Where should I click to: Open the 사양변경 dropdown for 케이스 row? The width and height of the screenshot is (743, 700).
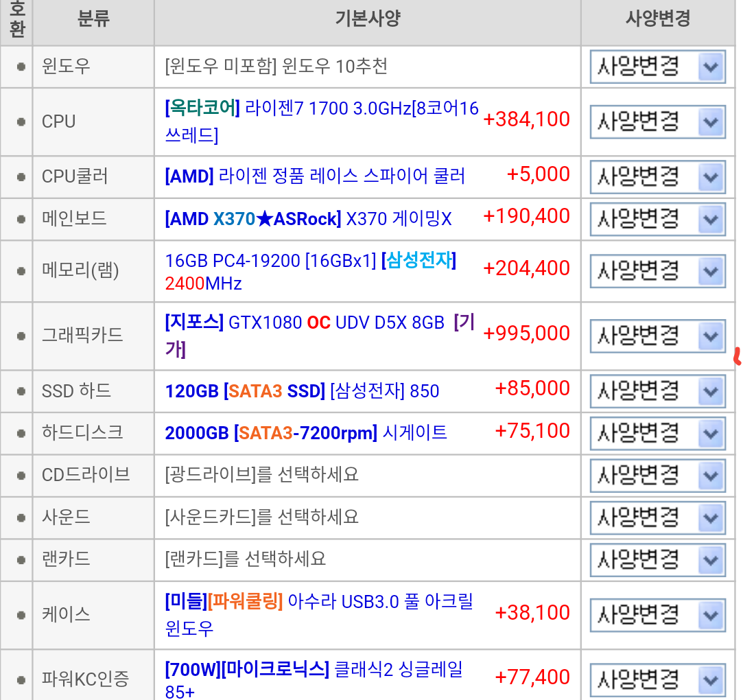coord(657,615)
